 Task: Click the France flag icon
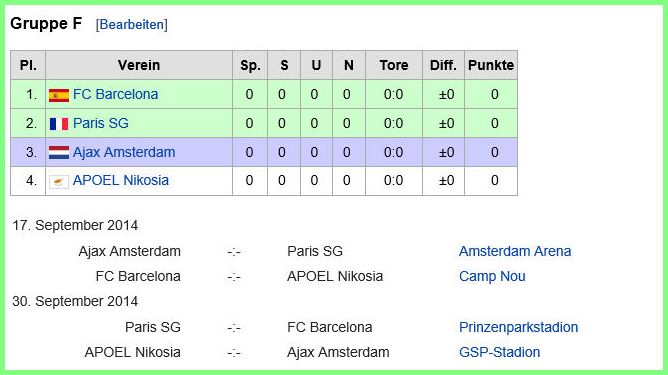pos(59,124)
